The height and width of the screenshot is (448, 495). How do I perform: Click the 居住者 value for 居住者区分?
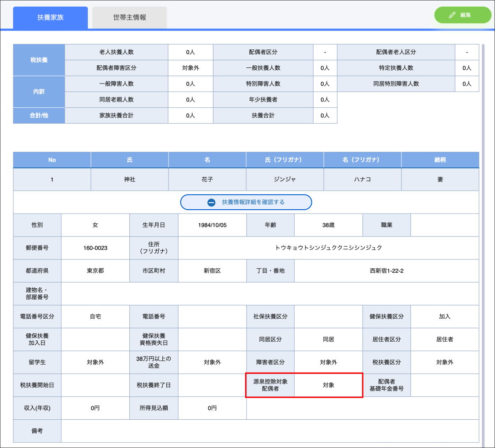(445, 339)
